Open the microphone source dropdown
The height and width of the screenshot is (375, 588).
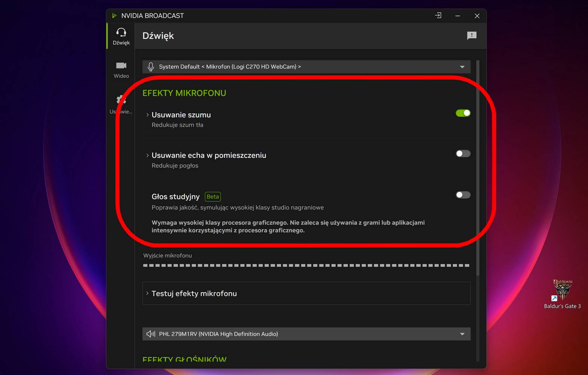[x=306, y=67]
